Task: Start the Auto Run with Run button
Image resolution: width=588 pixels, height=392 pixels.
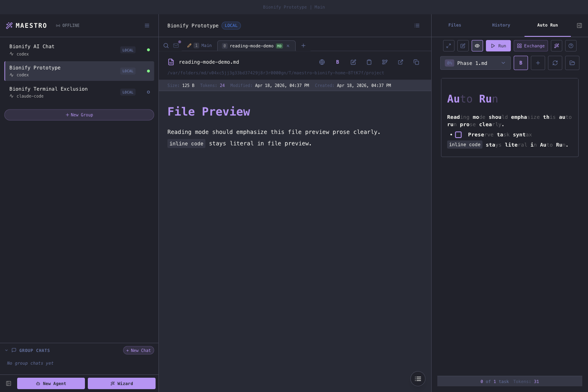Action: (x=498, y=46)
